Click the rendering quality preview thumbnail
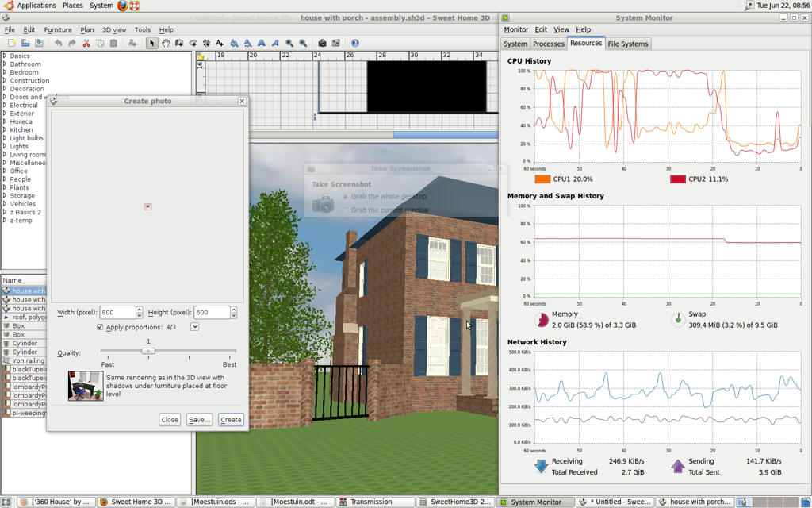Viewport: 812px width, 508px height. coord(86,386)
